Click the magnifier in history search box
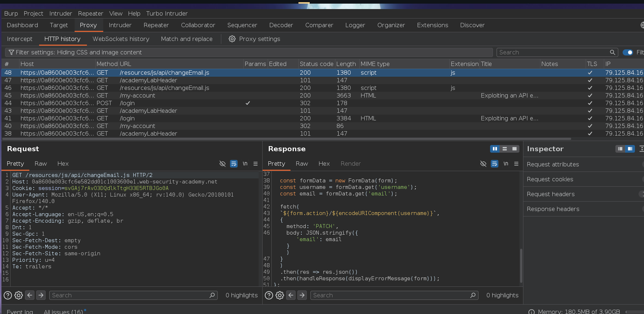This screenshot has height=314, width=644. click(612, 52)
